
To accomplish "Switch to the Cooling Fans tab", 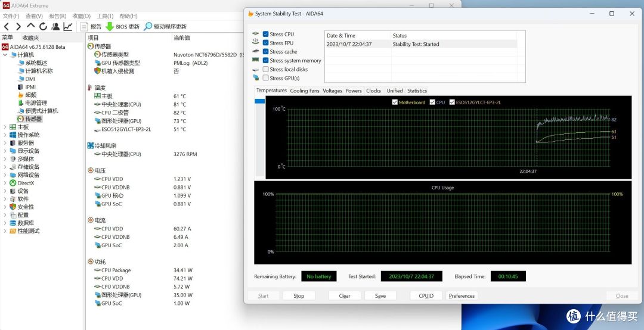I will (304, 91).
